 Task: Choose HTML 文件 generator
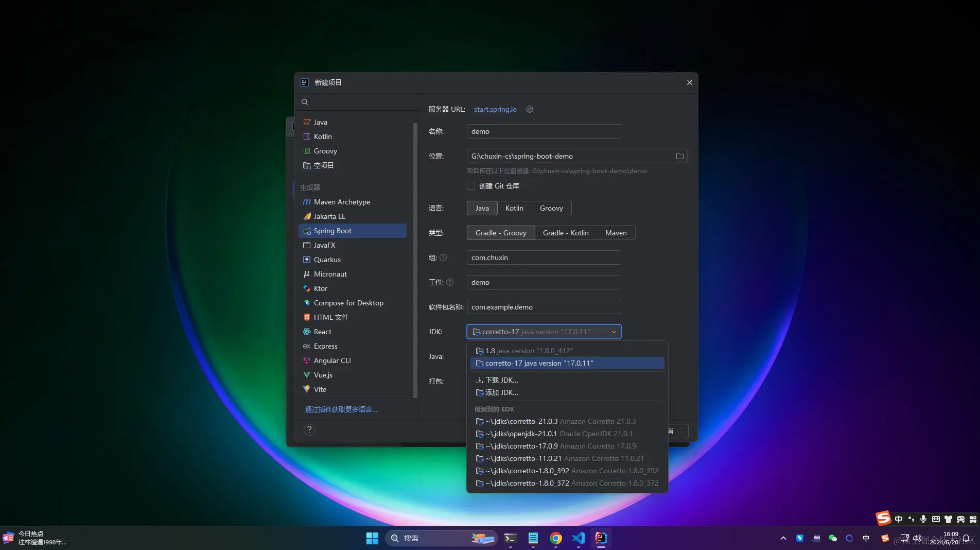353,317
